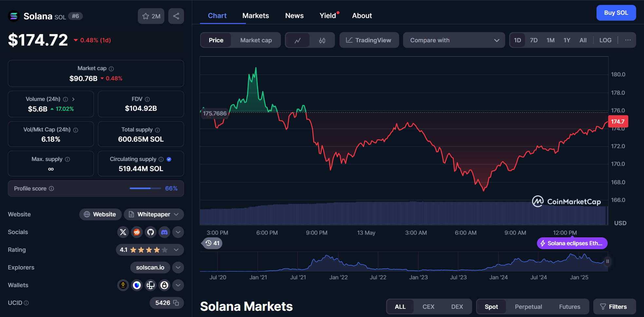Image resolution: width=644 pixels, height=317 pixels.
Task: Open the TradingView chart option
Action: point(369,40)
